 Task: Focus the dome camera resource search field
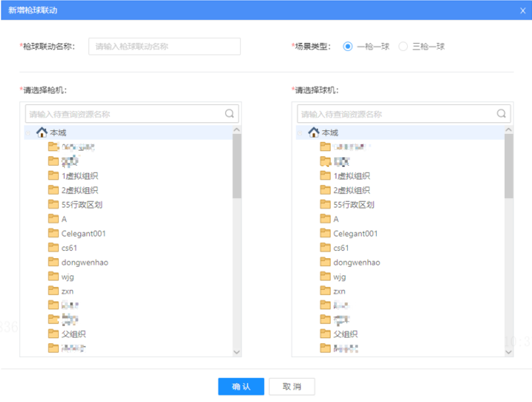(x=404, y=114)
